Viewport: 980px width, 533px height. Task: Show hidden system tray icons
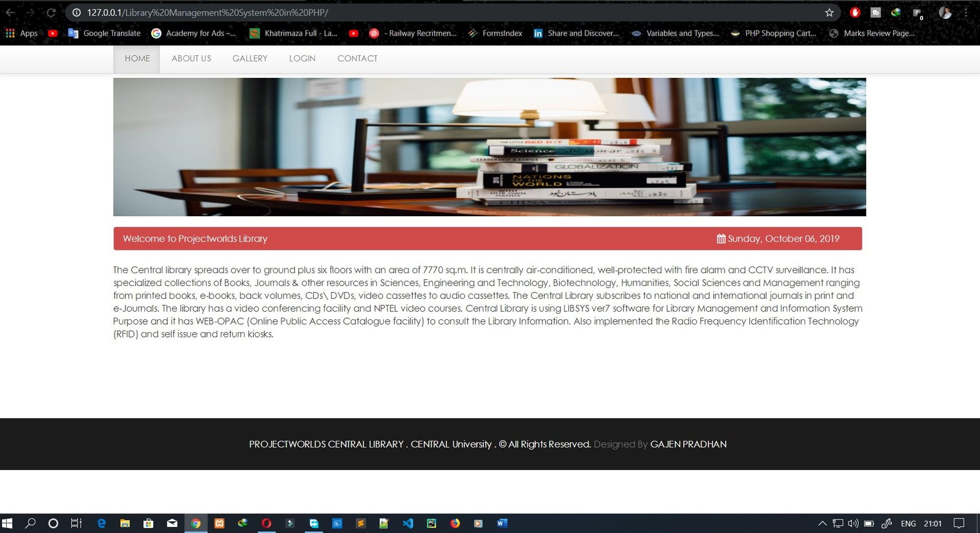point(822,523)
